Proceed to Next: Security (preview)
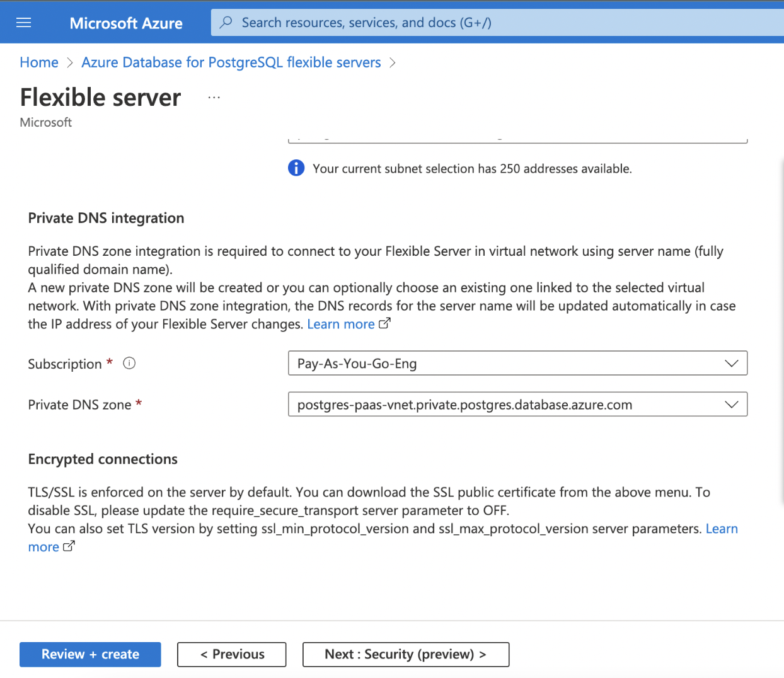The width and height of the screenshot is (784, 678). click(406, 654)
